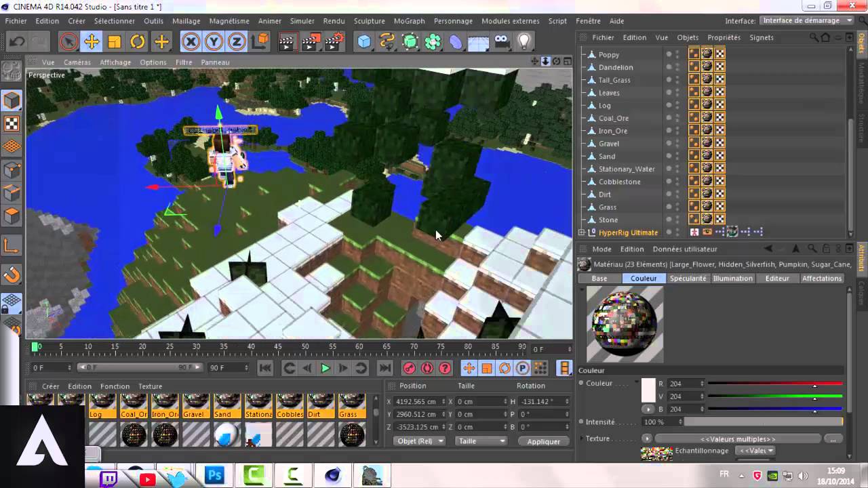
Task: Pick the Rotate tool
Action: pyautogui.click(x=138, y=42)
